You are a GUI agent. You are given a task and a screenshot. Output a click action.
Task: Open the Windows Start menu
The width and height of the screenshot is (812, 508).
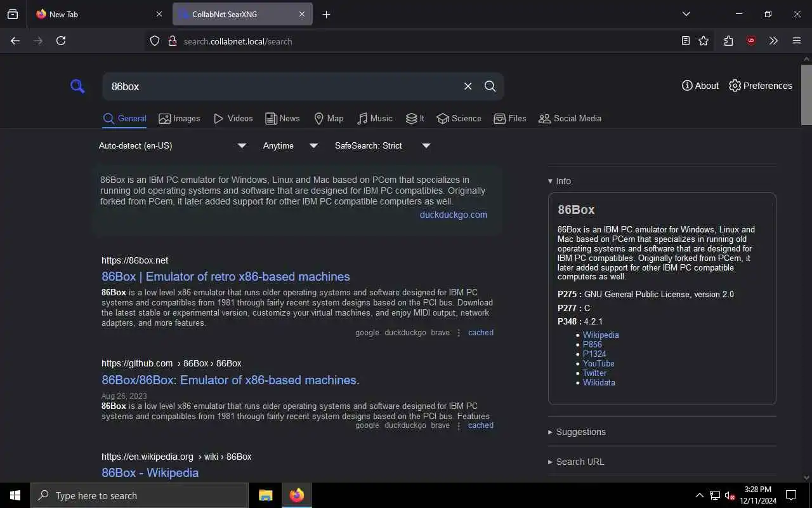[15, 495]
